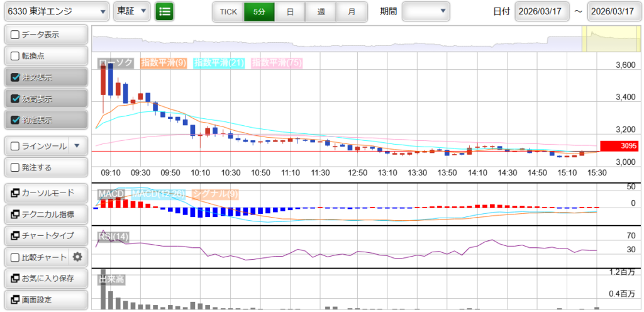Expand the ラインツール arrow dropdown
This screenshot has height=312, width=644.
pyautogui.click(x=77, y=146)
